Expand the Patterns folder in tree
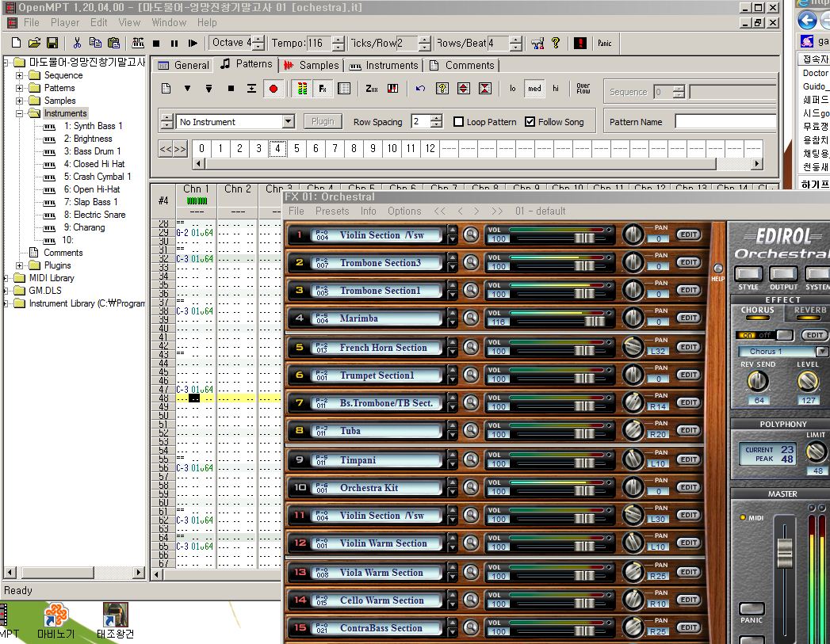The height and width of the screenshot is (644, 830). (20, 88)
